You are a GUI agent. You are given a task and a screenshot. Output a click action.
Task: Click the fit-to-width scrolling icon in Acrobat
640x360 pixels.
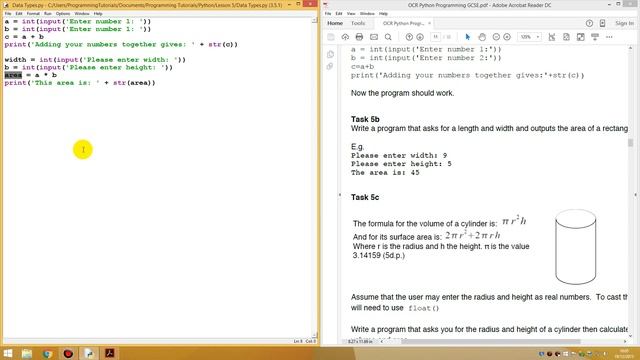click(552, 37)
